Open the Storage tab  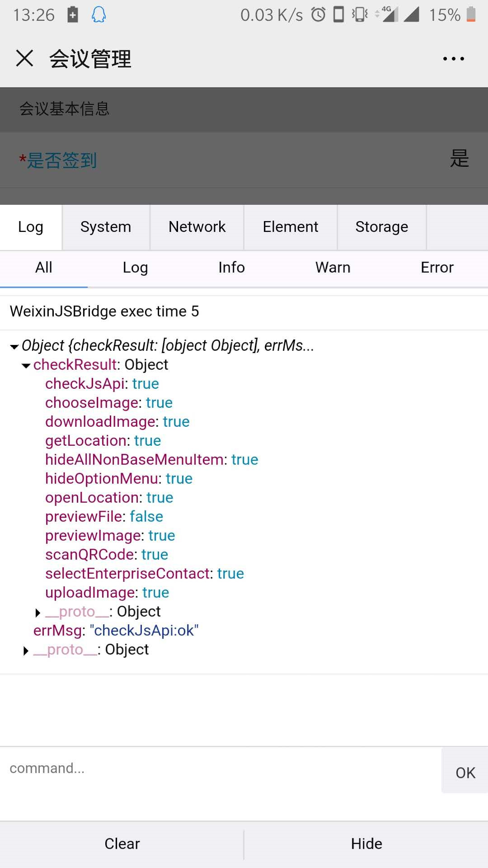(382, 227)
